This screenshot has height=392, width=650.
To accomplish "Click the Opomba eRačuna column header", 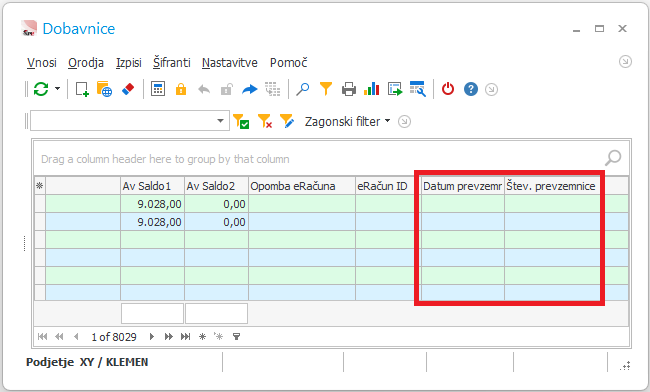I will (302, 186).
